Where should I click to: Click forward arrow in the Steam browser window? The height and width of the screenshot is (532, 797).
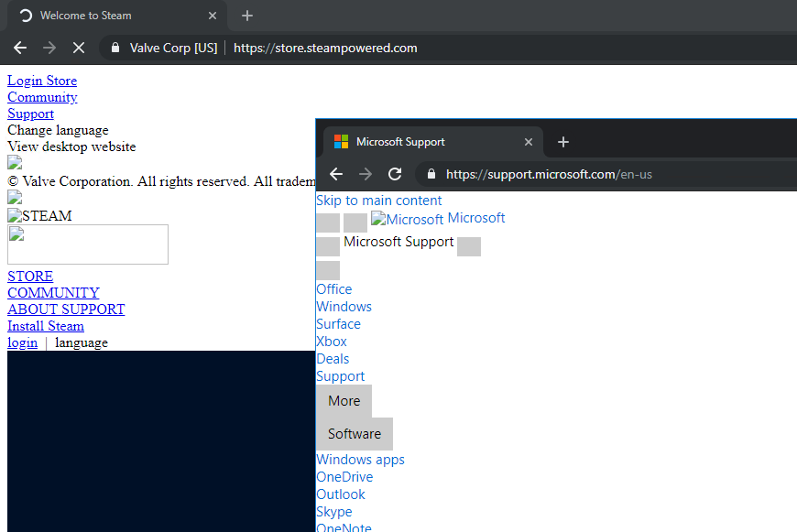pos(49,48)
